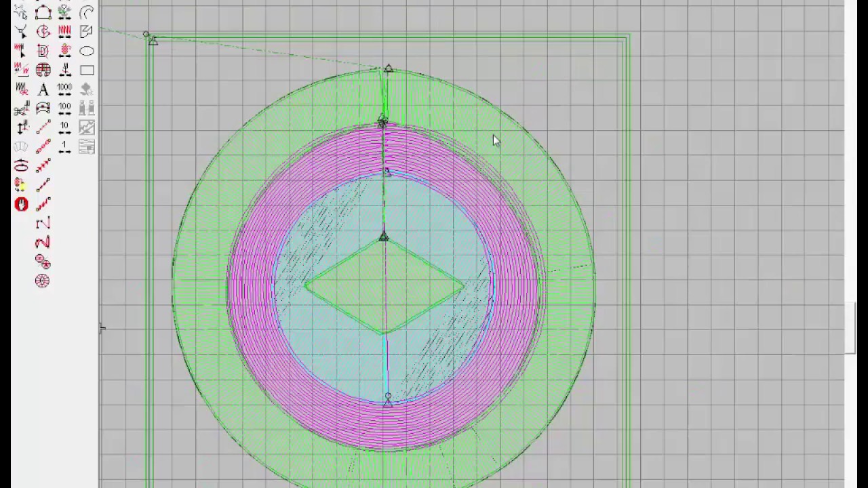Select the node-editing arrow tool in the top row
This screenshot has height=488, width=868.
tap(21, 12)
